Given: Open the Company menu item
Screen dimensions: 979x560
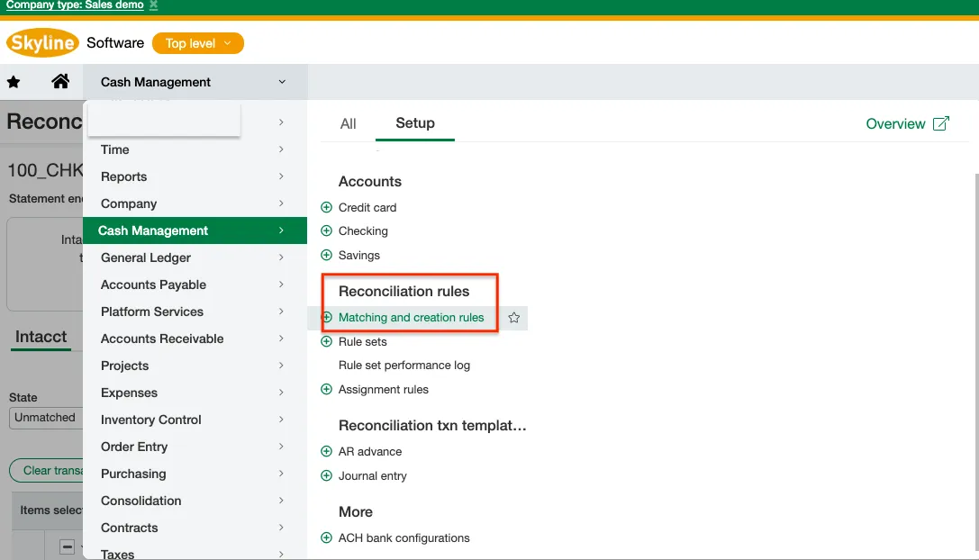Looking at the screenshot, I should (195, 203).
